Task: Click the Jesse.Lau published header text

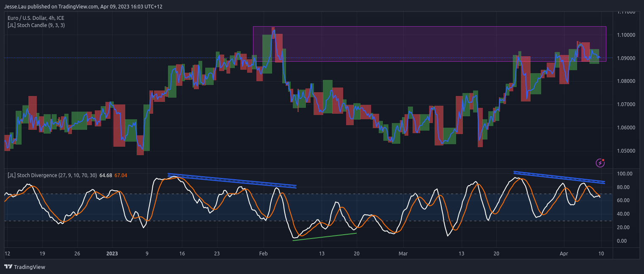Action: click(x=83, y=7)
